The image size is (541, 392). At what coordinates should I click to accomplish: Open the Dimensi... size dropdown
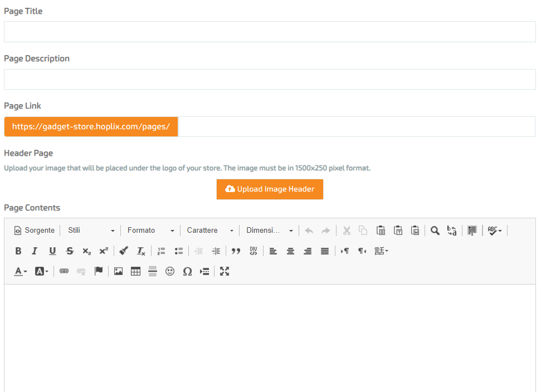270,231
